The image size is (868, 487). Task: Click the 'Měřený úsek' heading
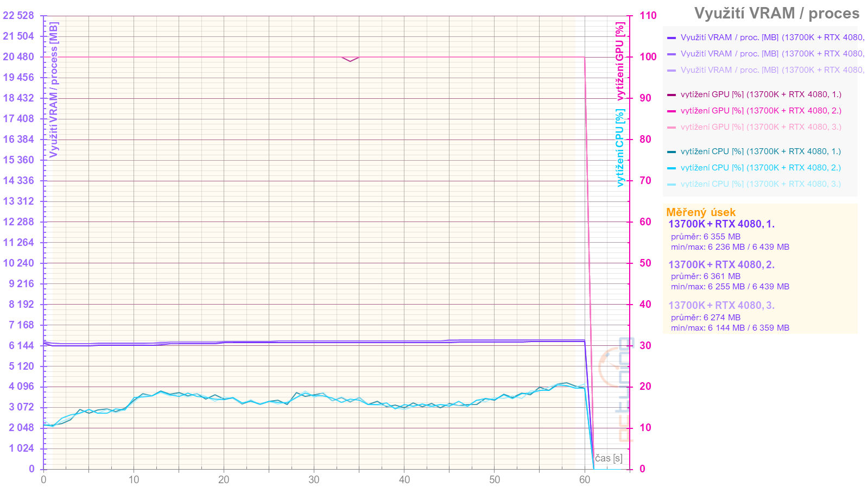(701, 212)
